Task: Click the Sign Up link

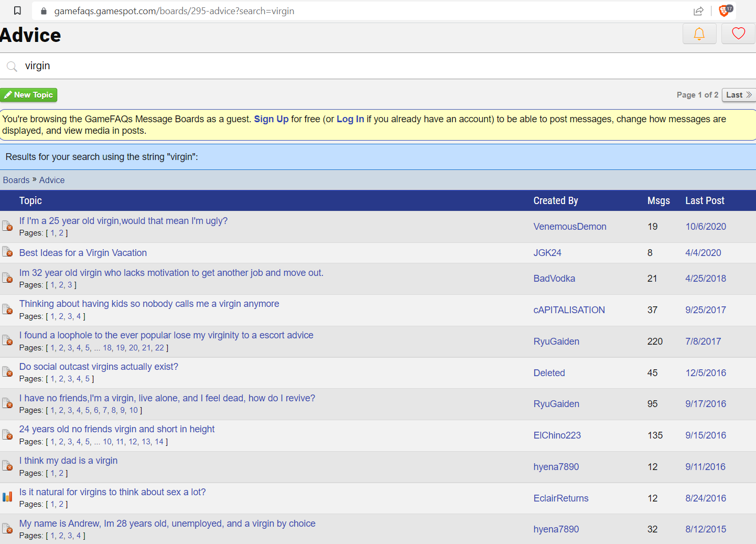Action: coord(271,119)
